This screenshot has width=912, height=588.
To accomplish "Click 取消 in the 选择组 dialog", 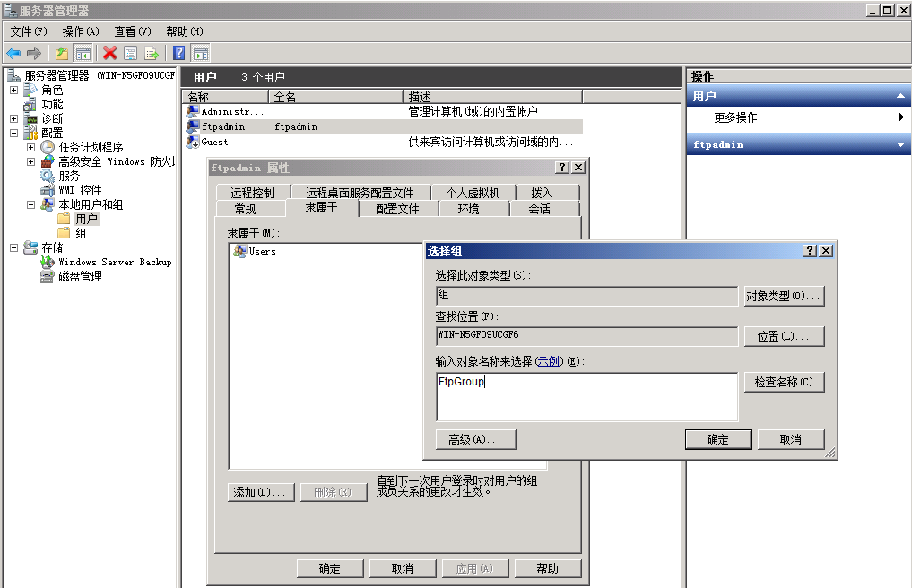I will [x=791, y=440].
